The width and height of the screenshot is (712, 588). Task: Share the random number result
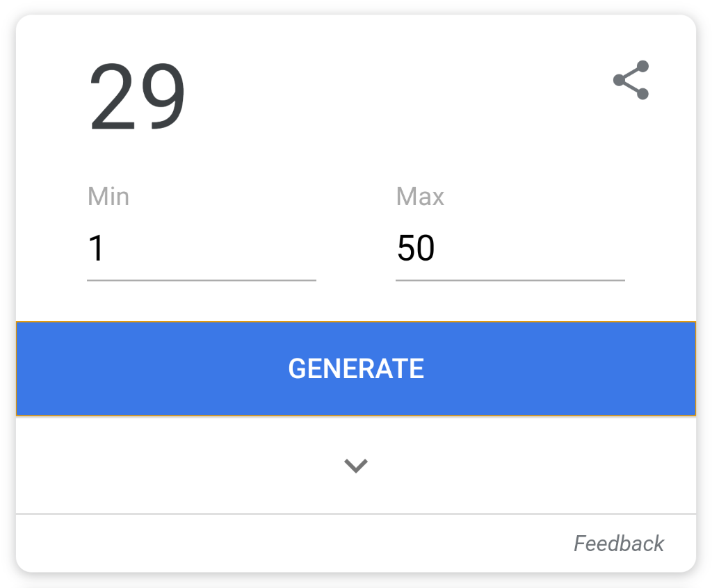(631, 80)
